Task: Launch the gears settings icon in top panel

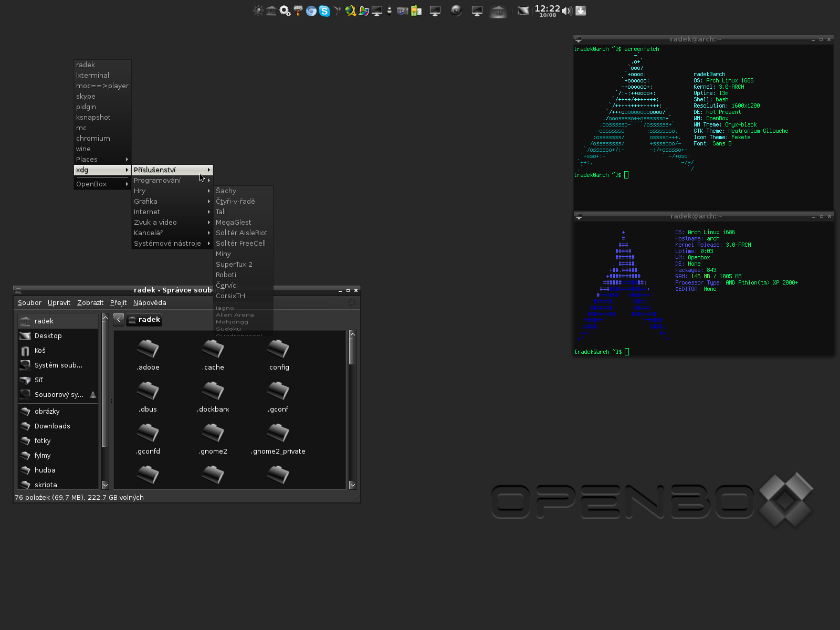Action: (285, 10)
